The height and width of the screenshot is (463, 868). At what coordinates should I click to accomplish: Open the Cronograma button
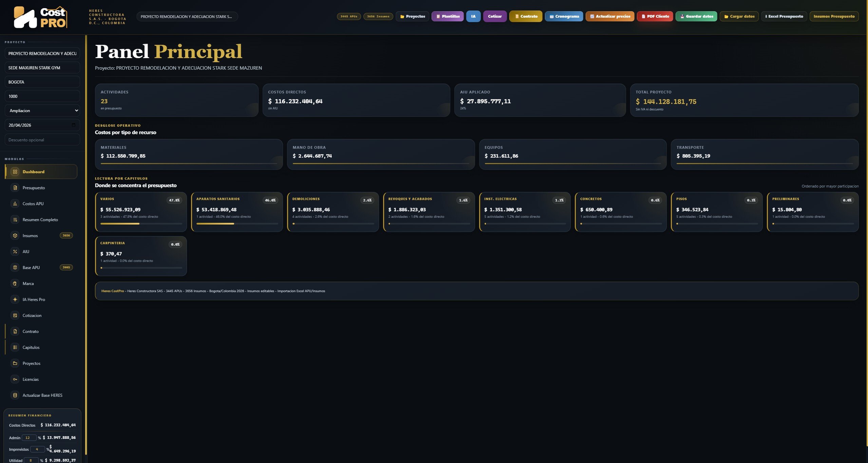[x=564, y=16]
